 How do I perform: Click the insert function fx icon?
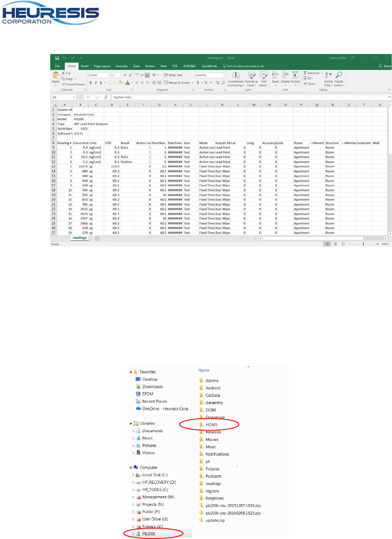tap(106, 97)
